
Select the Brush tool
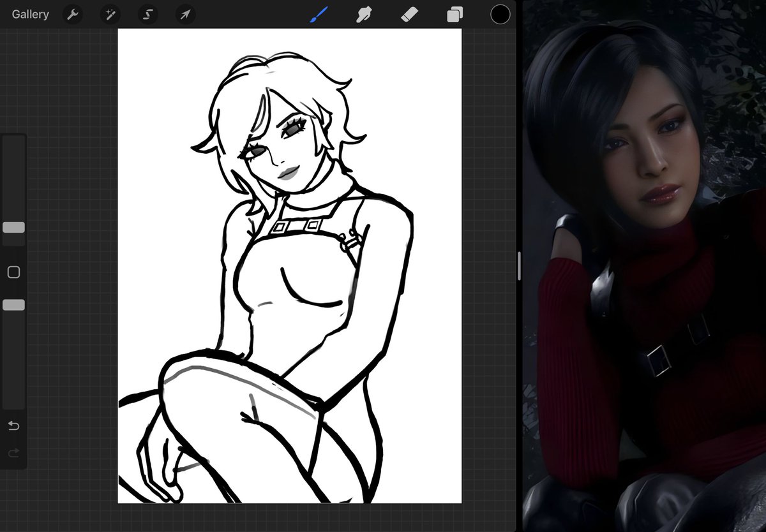click(x=318, y=14)
